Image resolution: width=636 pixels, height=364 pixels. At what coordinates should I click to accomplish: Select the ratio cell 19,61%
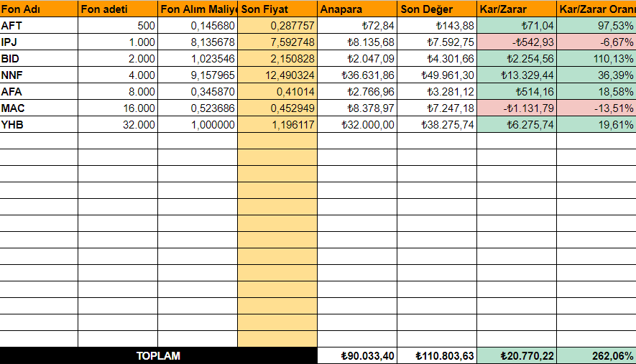point(596,125)
